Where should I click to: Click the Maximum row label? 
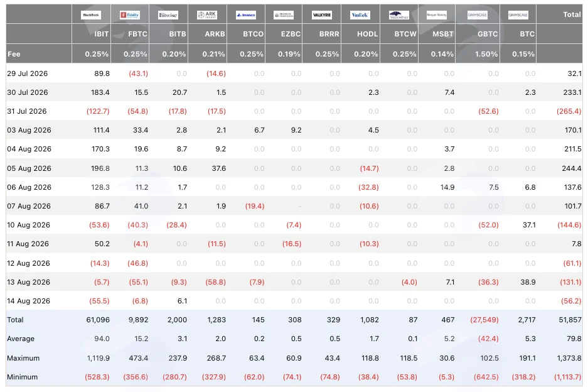(23, 358)
